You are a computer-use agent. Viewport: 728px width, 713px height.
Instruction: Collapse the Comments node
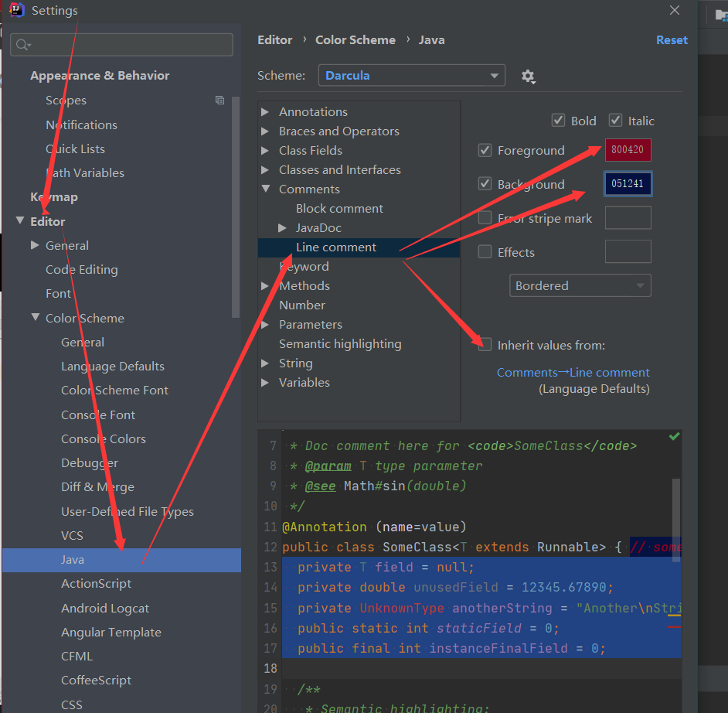pos(266,189)
